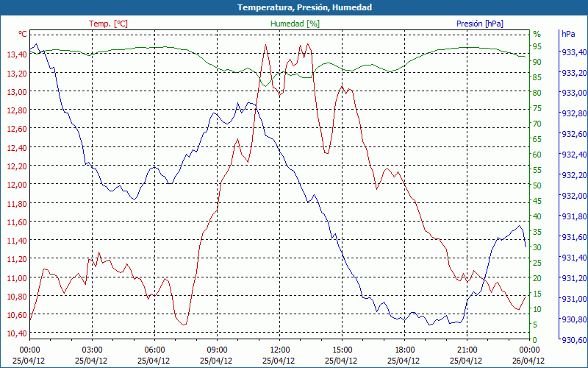
Task: Click the green '%' axis unit label
Action: 537,34
